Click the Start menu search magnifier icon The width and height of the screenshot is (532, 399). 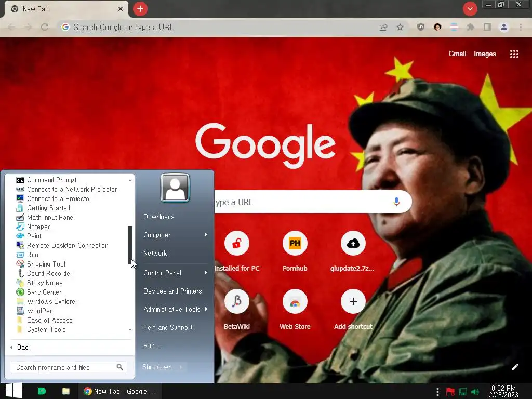pyautogui.click(x=119, y=367)
